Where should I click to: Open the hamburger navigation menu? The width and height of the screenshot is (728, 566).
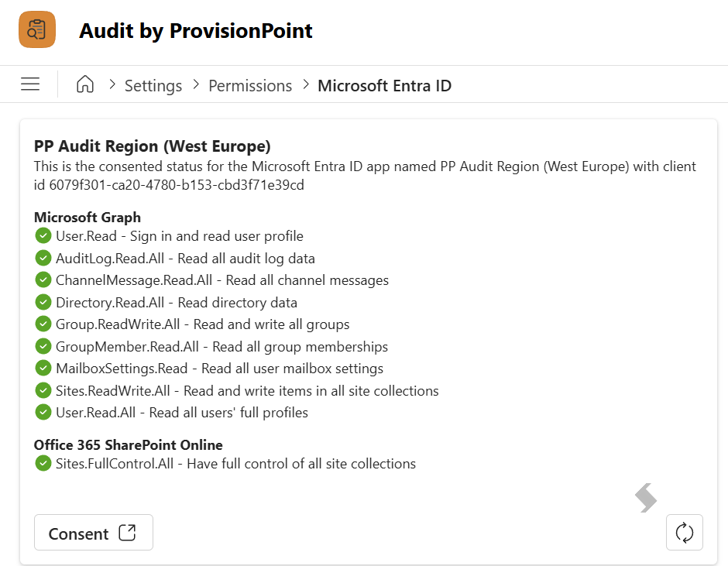[x=30, y=84]
